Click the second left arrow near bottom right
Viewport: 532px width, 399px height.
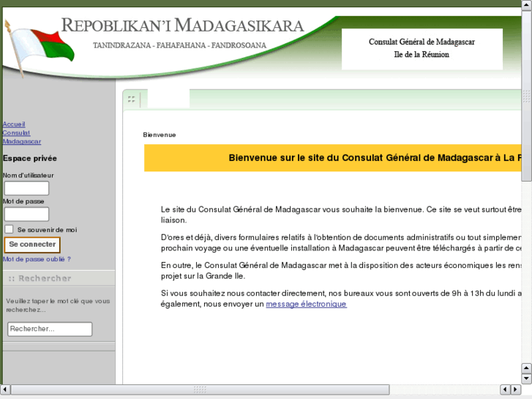click(505, 389)
